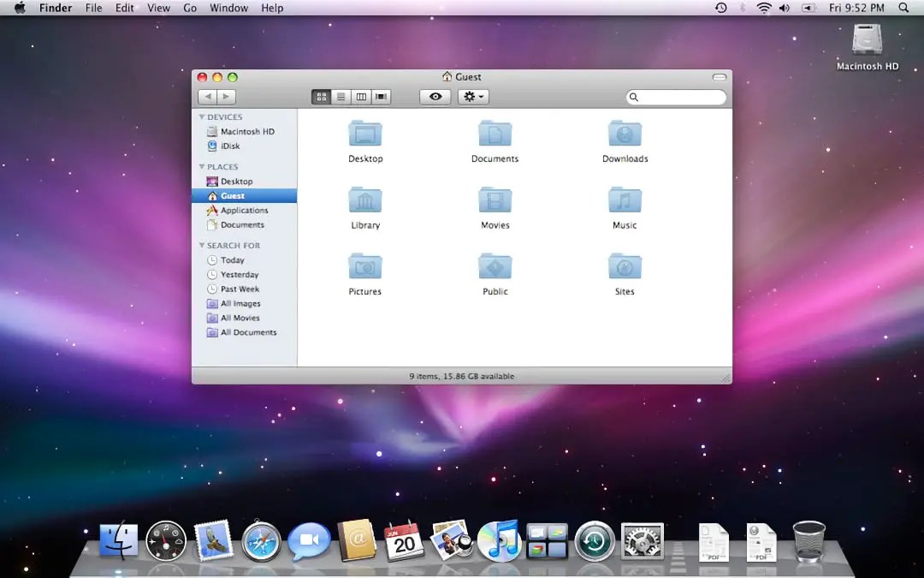Click inside the Finder search field
The height and width of the screenshot is (578, 924).
(676, 97)
